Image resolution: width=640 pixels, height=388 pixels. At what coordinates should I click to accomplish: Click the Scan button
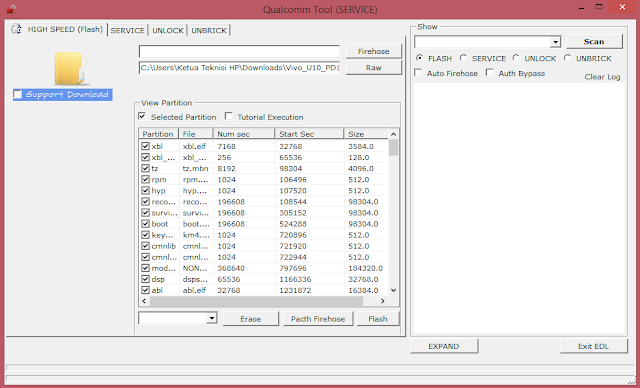tap(594, 42)
